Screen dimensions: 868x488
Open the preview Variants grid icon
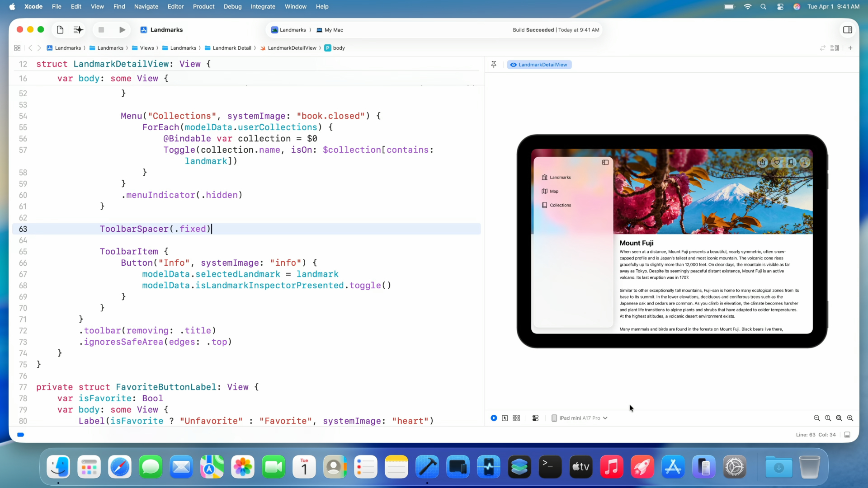click(516, 418)
